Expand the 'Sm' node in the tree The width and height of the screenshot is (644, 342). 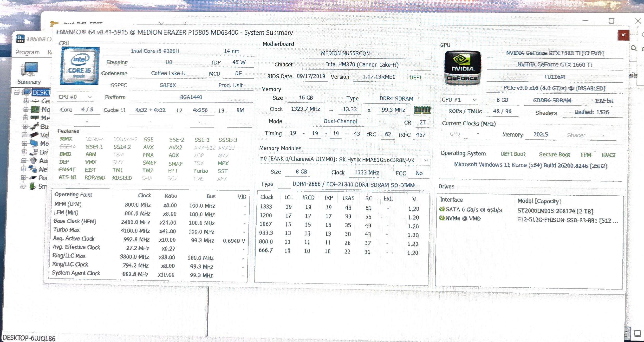tap(23, 186)
